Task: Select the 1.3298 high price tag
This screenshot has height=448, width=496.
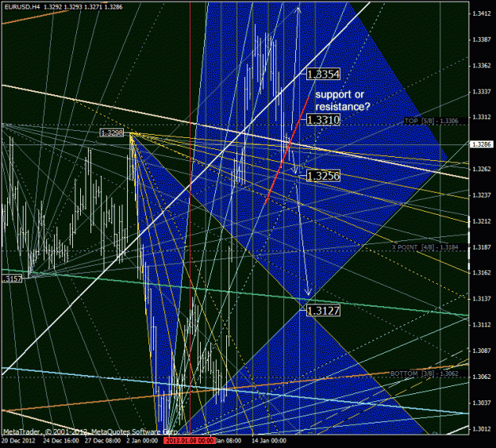Action: [x=112, y=133]
